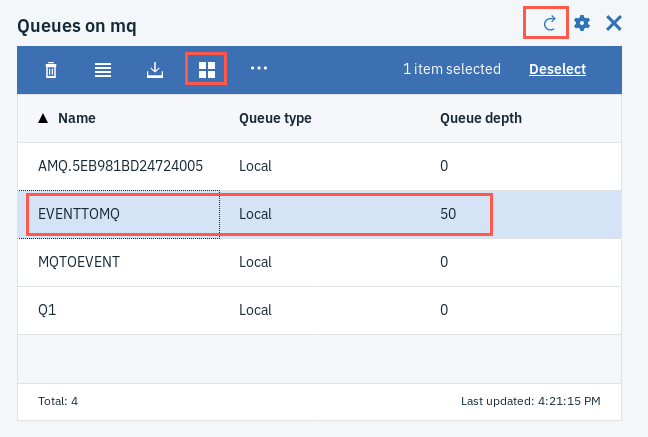Click the 1 item selected label
This screenshot has height=437, width=648.
(x=452, y=69)
